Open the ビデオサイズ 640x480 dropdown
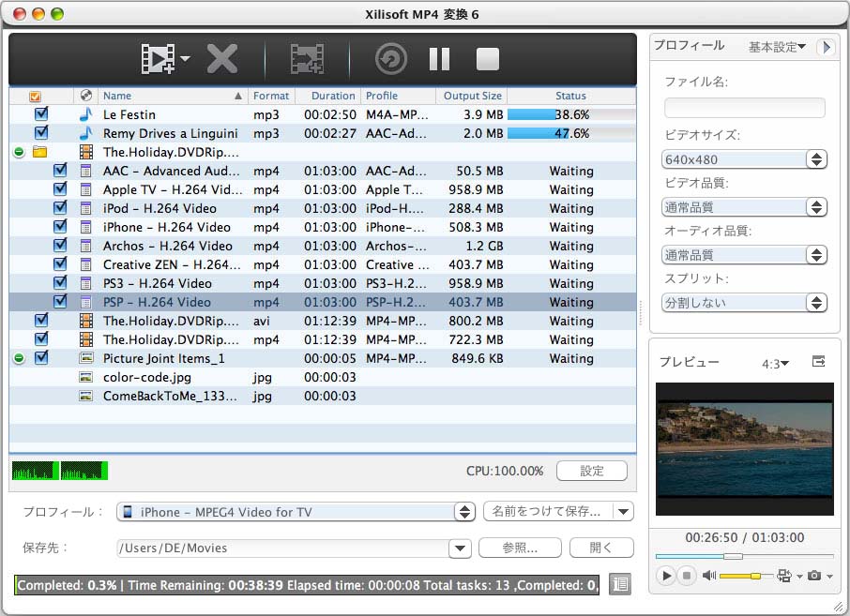850x616 pixels. 745,159
